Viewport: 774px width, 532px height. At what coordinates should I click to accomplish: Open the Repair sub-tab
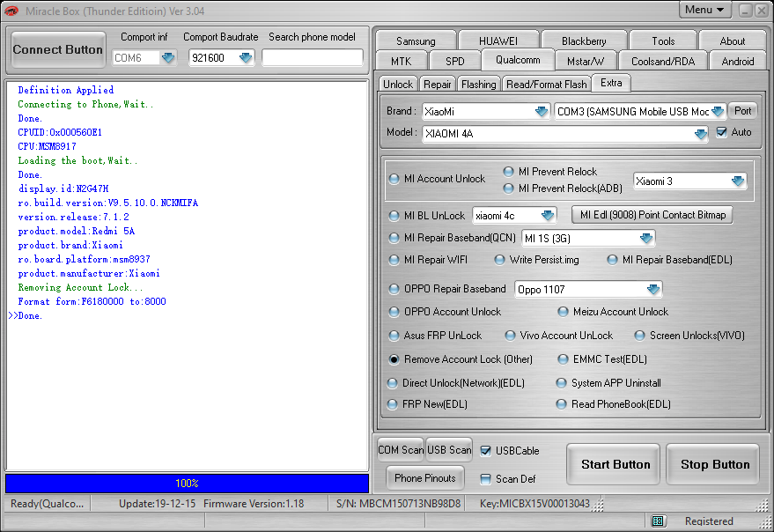[x=438, y=85]
